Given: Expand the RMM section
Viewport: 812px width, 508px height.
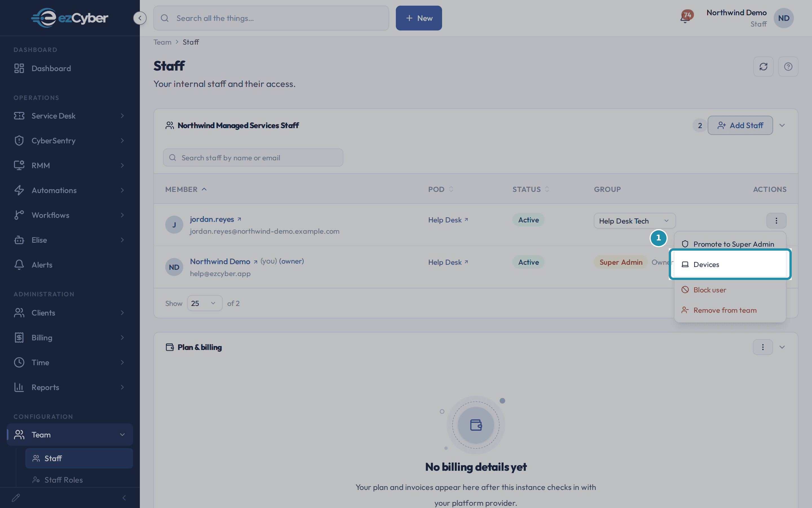Looking at the screenshot, I should click(70, 165).
